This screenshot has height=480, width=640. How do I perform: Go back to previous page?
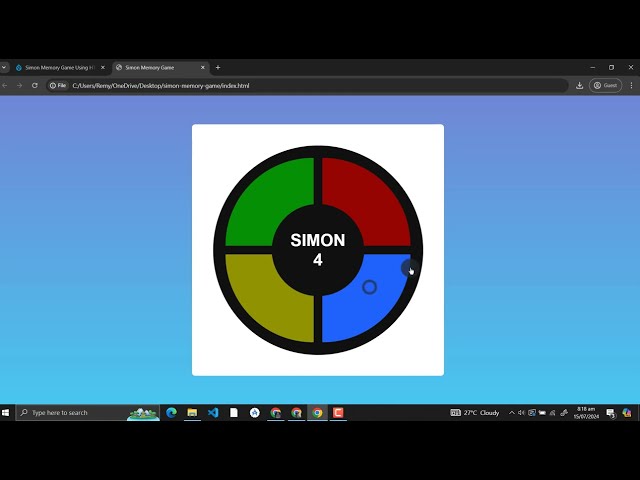point(4,86)
